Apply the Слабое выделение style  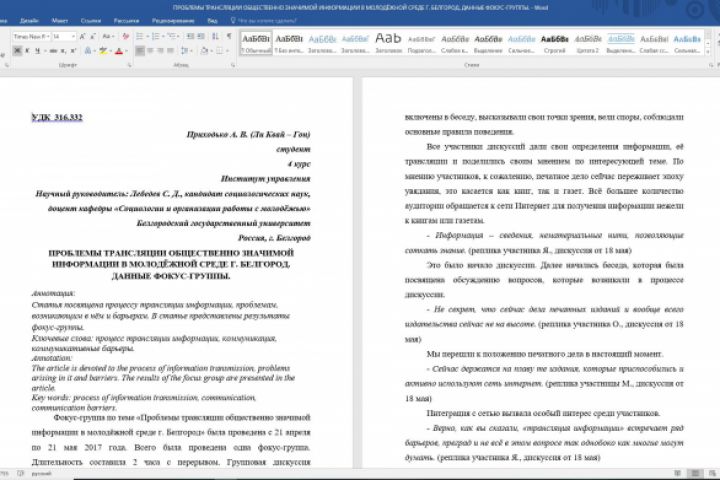point(454,43)
